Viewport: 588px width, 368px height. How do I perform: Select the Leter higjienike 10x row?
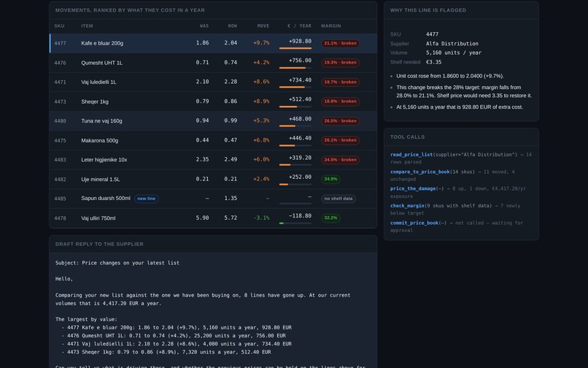[x=213, y=160]
